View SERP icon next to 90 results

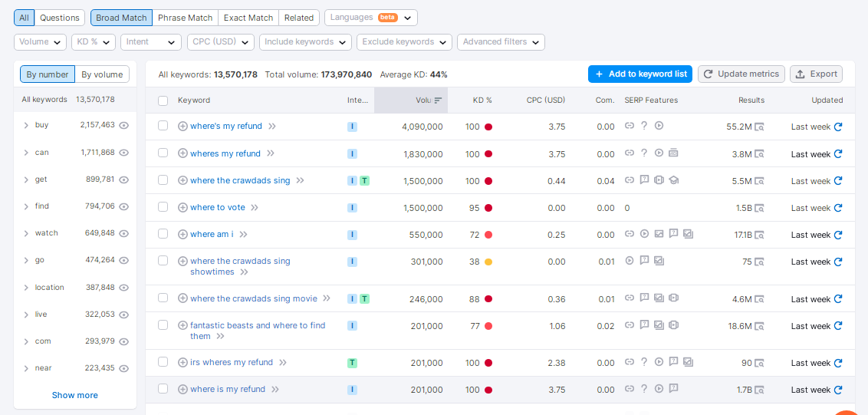[759, 364]
